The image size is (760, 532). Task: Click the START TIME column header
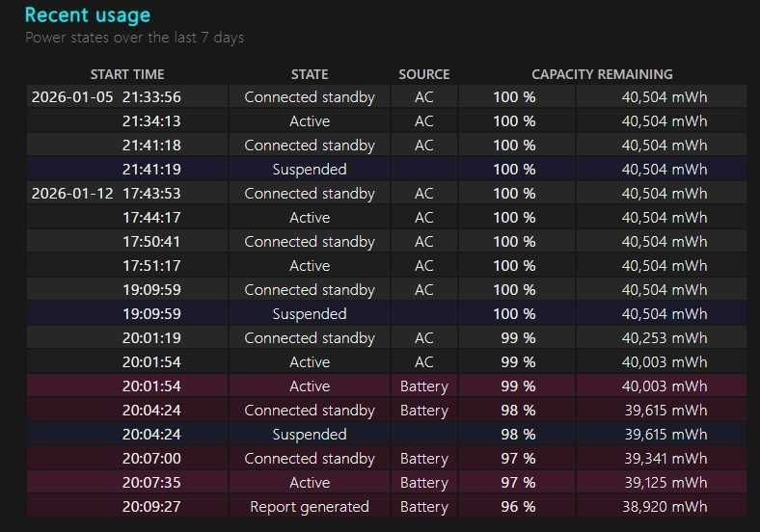pos(127,74)
